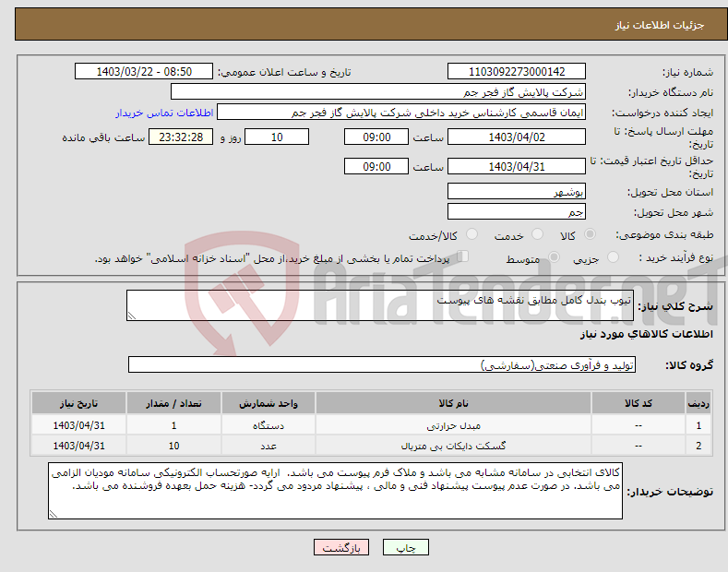Click the گسکت دایکات بی متریال item cell
The height and width of the screenshot is (572, 728).
tap(453, 446)
